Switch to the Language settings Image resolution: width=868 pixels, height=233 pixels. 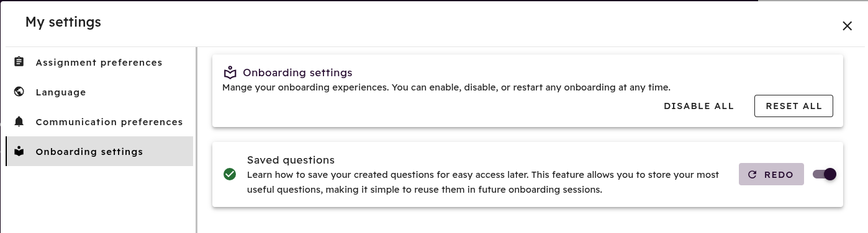click(99, 92)
